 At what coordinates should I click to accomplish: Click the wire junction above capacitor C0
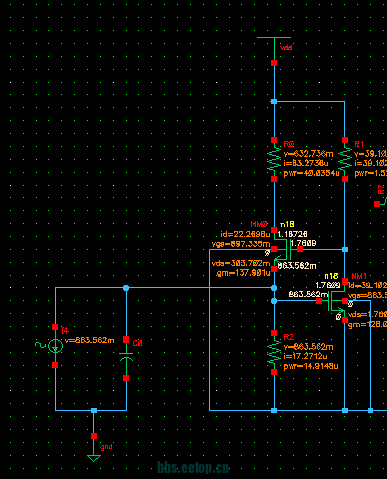pos(126,288)
